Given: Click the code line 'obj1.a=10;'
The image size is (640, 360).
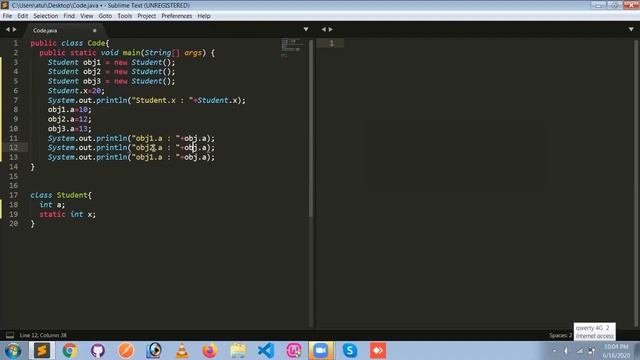Looking at the screenshot, I should (70, 109).
